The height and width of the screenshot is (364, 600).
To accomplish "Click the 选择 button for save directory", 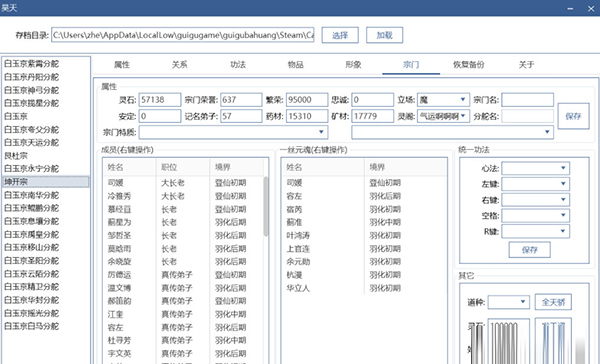I will point(340,35).
